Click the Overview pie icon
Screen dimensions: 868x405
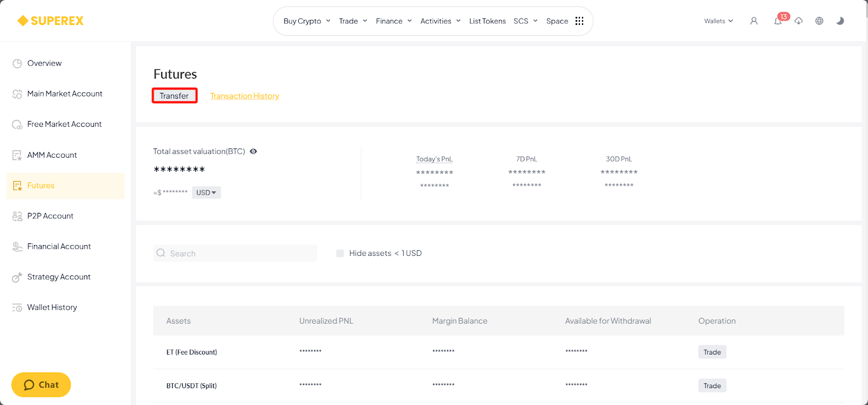coord(17,63)
